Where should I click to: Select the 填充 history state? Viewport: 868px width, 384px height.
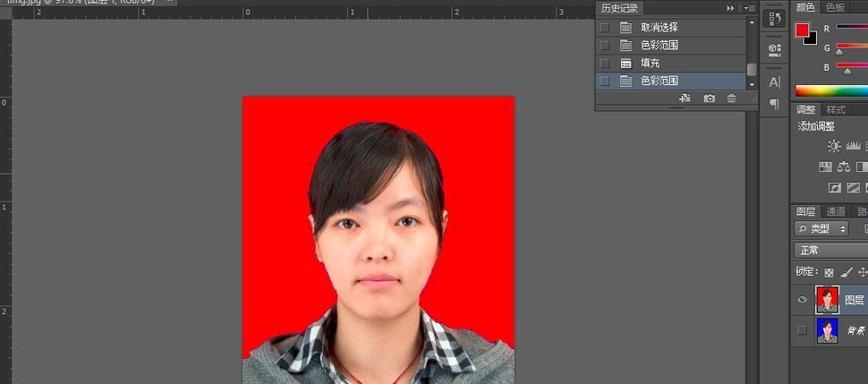tap(671, 64)
